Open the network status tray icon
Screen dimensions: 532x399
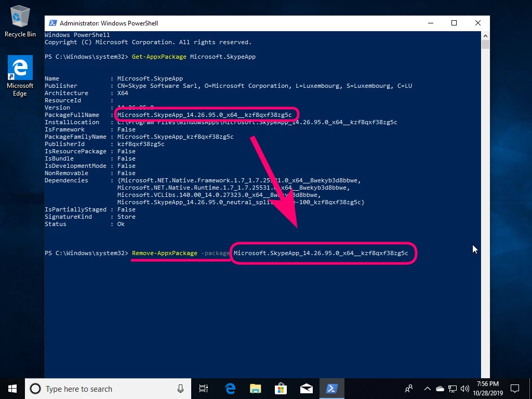tap(451, 388)
